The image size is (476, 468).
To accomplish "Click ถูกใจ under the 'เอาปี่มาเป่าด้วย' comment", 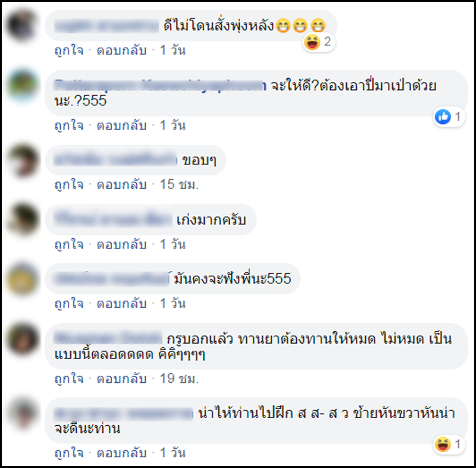I will (x=69, y=125).
